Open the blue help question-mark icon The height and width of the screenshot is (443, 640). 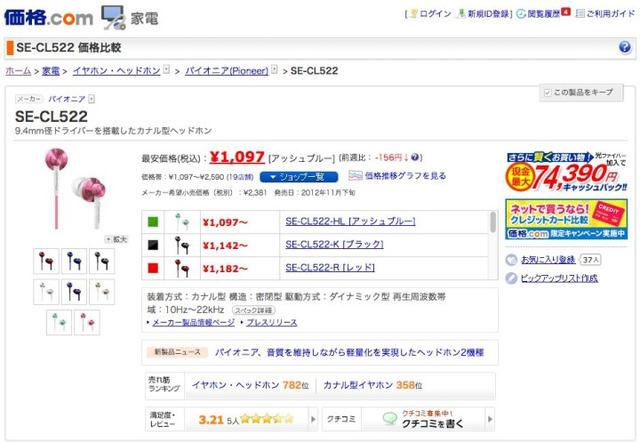pyautogui.click(x=624, y=47)
